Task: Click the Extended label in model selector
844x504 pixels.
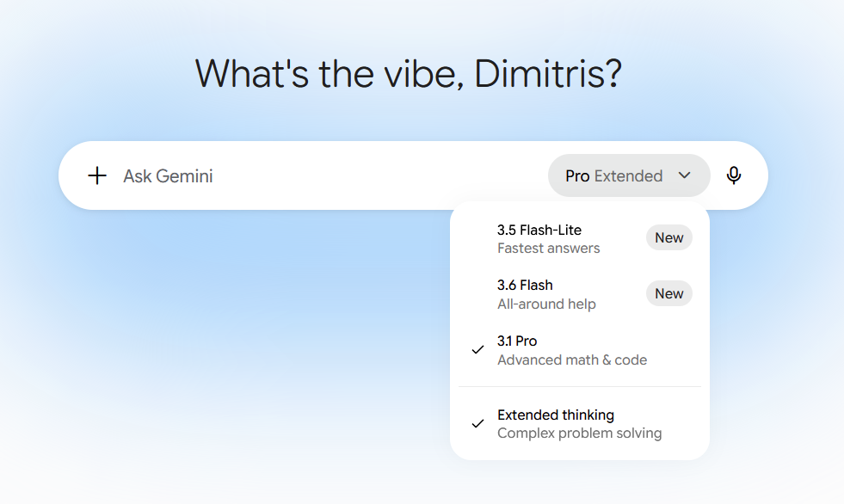Action: [x=628, y=176]
